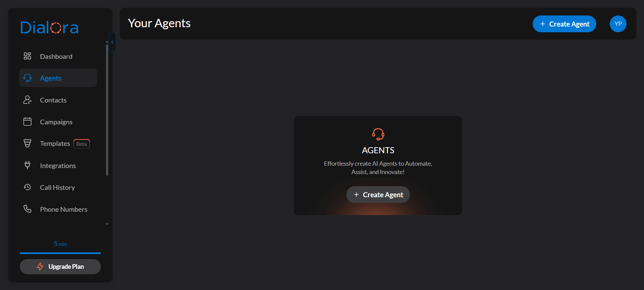
Task: Go to Campaigns in the sidebar
Action: pyautogui.click(x=56, y=122)
